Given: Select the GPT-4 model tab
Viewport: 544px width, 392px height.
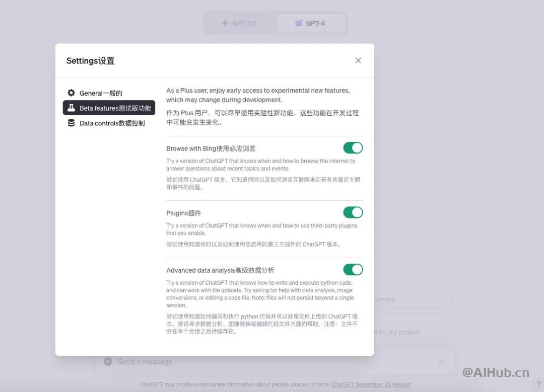Looking at the screenshot, I should pos(311,23).
